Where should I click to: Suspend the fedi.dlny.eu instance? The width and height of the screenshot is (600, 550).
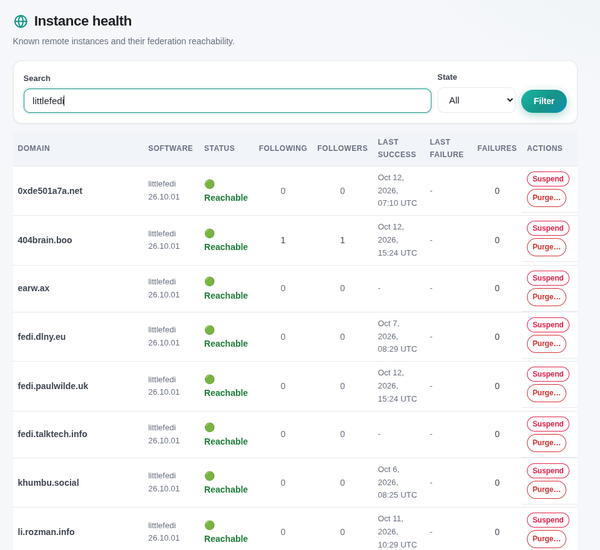point(548,325)
